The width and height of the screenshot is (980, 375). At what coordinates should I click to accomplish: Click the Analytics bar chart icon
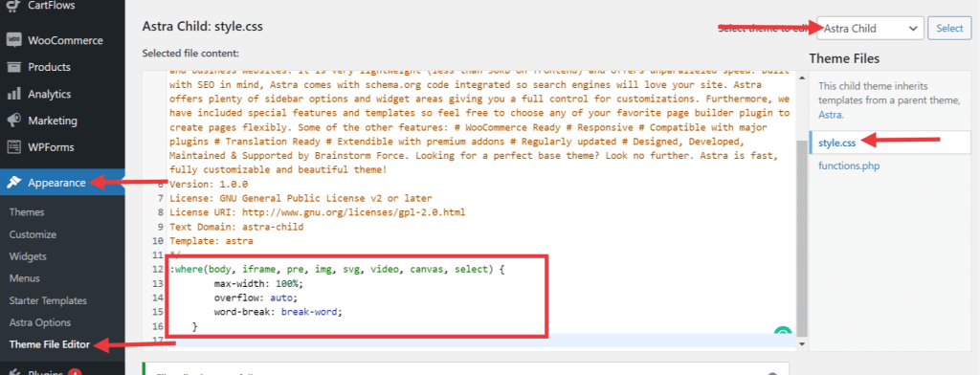[13, 95]
